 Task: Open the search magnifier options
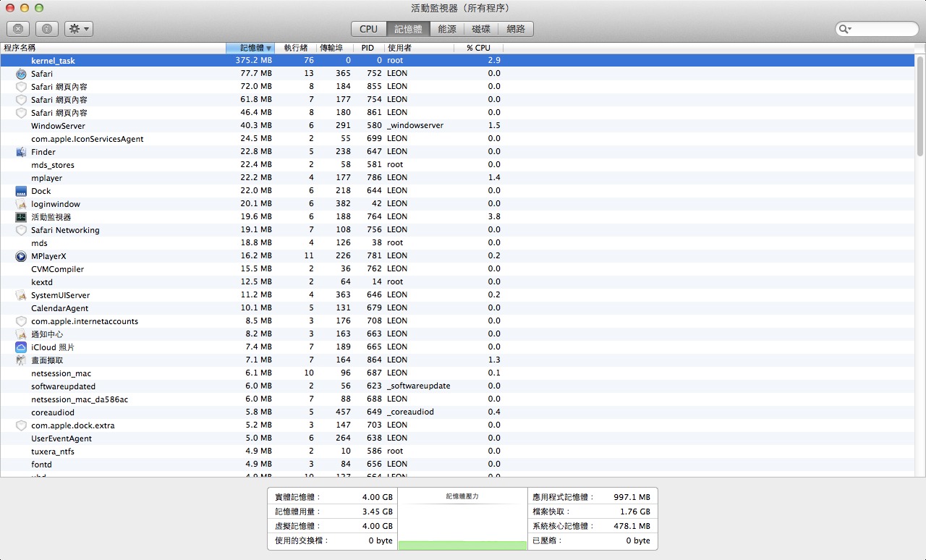[844, 29]
